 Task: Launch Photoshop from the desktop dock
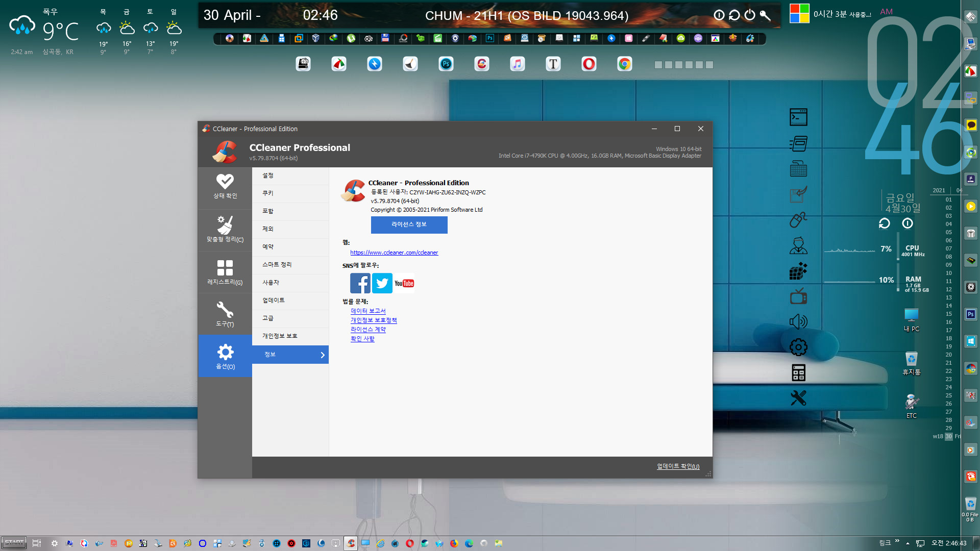coord(446,64)
